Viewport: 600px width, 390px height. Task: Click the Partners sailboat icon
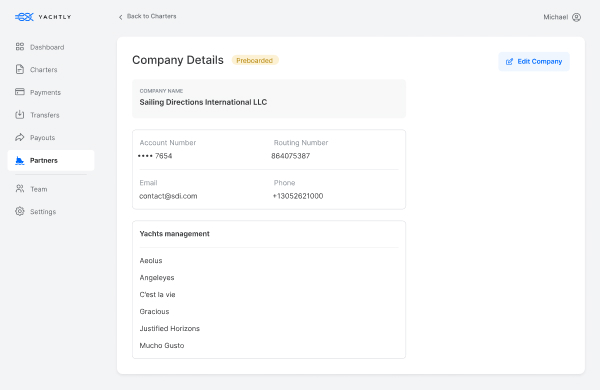(20, 160)
